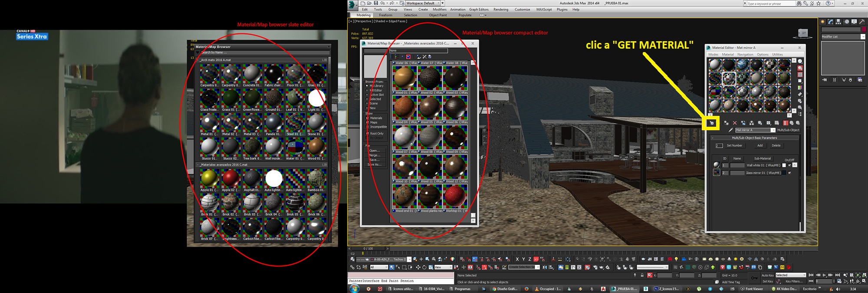Screen dimensions: 868x293
Task: Click the ViewCube in viewport corner
Action: coord(803,33)
